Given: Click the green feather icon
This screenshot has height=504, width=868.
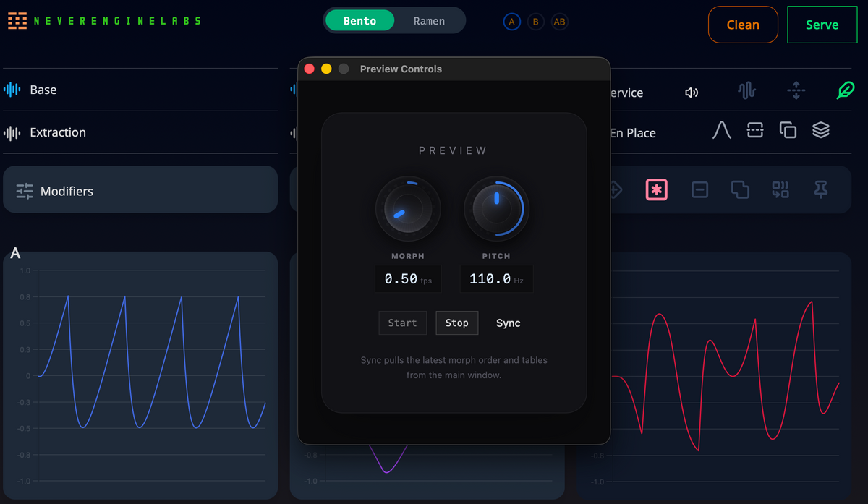Looking at the screenshot, I should point(845,91).
